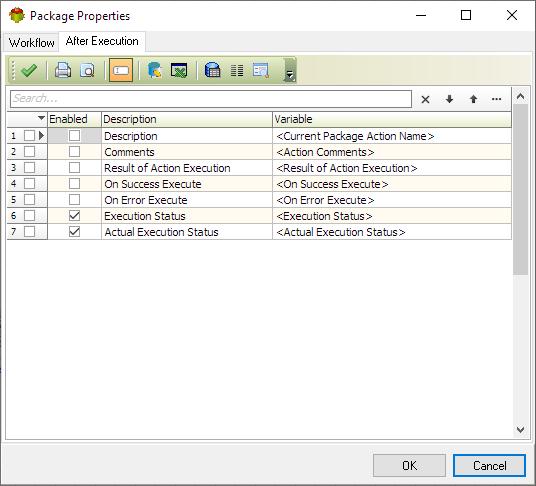Image resolution: width=536 pixels, height=486 pixels.
Task: Enable On Error Execute checkbox
Action: point(74,200)
